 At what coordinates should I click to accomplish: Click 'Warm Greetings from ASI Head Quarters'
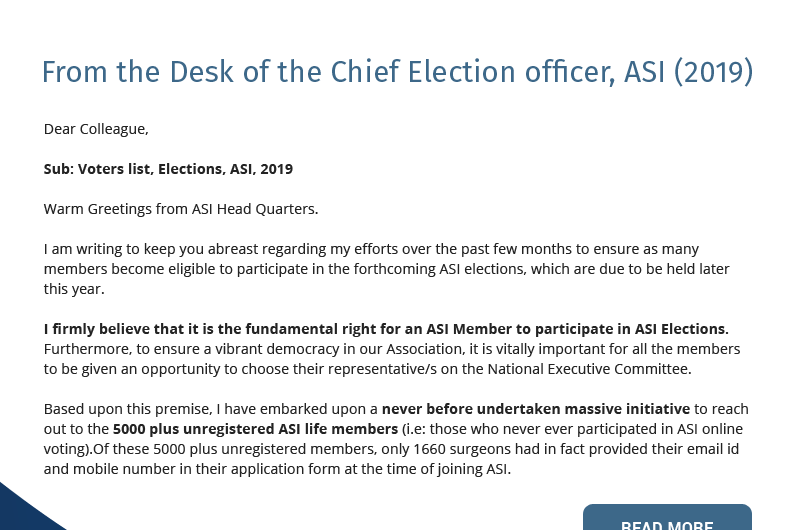coord(180,209)
